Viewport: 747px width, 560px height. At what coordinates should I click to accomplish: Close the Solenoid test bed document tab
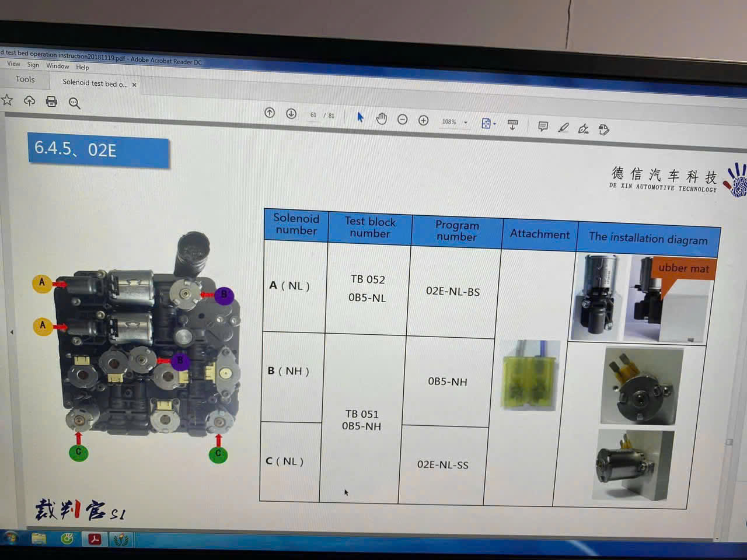tap(134, 85)
